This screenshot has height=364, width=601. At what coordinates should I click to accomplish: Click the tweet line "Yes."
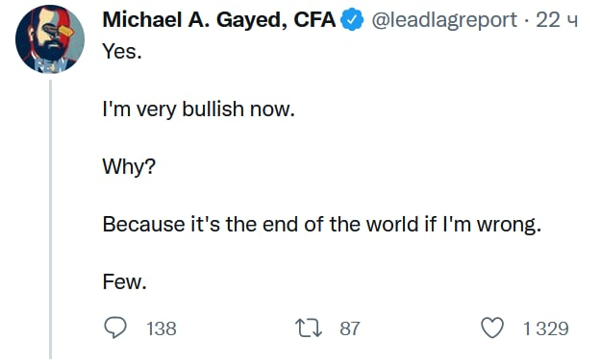[x=122, y=51]
